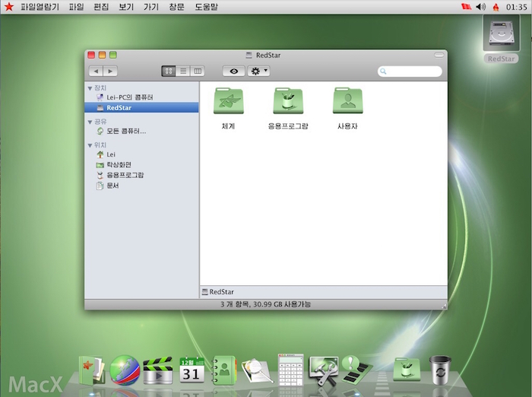The image size is (532, 397).
Task: Select 모든 콤퓨터 in sidebar
Action: point(141,131)
